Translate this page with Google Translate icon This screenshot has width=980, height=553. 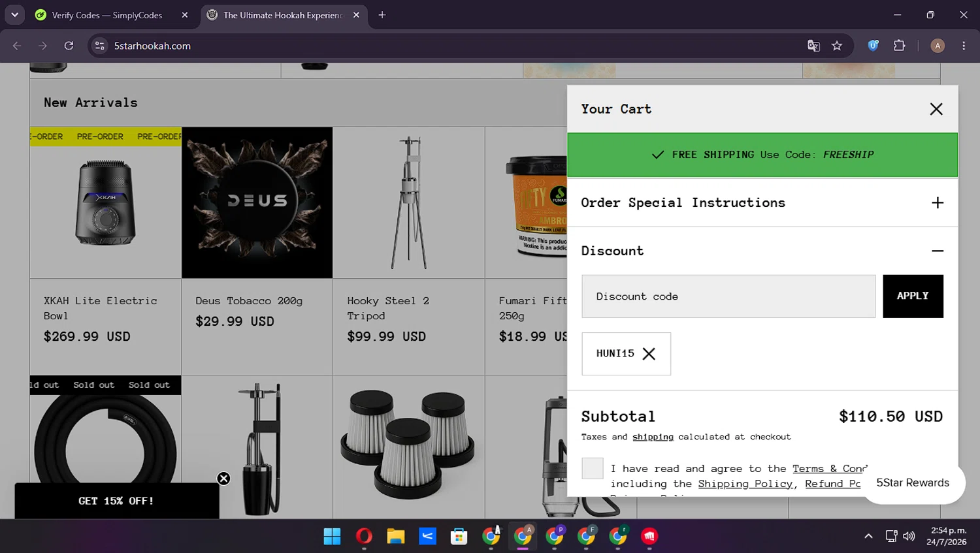point(813,46)
